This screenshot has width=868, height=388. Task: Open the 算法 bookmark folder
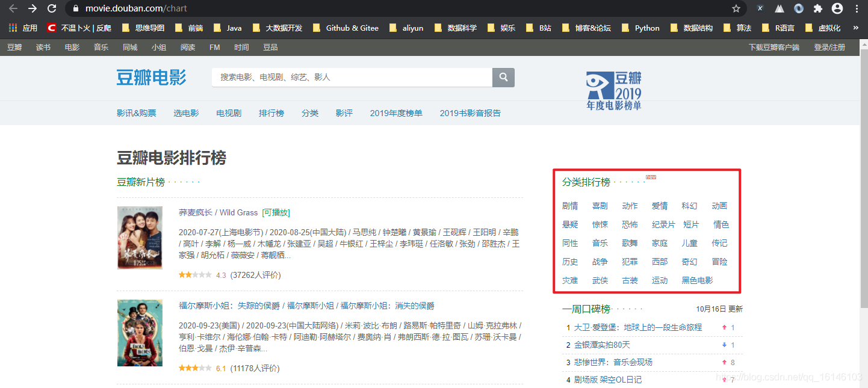pyautogui.click(x=737, y=28)
